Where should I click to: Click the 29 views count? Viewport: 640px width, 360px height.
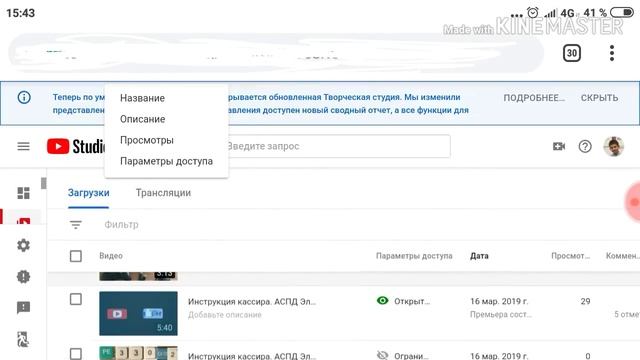pyautogui.click(x=585, y=301)
